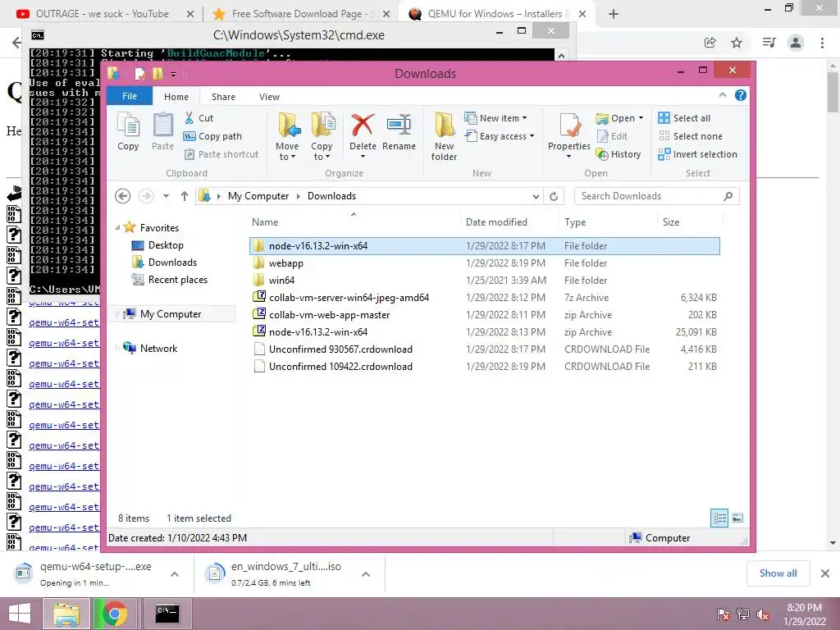Expand the Properties dropdown arrow

[569, 156]
